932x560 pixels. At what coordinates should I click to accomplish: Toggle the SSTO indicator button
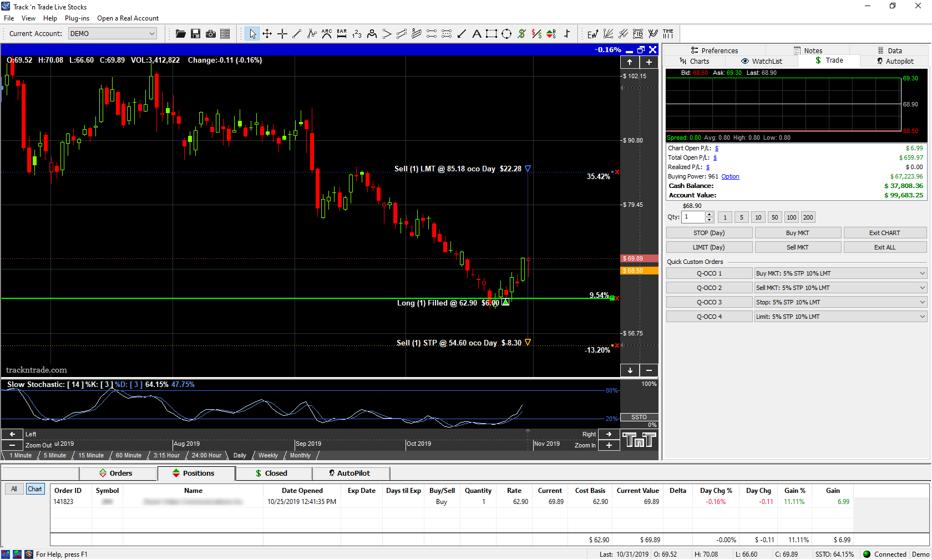tap(639, 417)
